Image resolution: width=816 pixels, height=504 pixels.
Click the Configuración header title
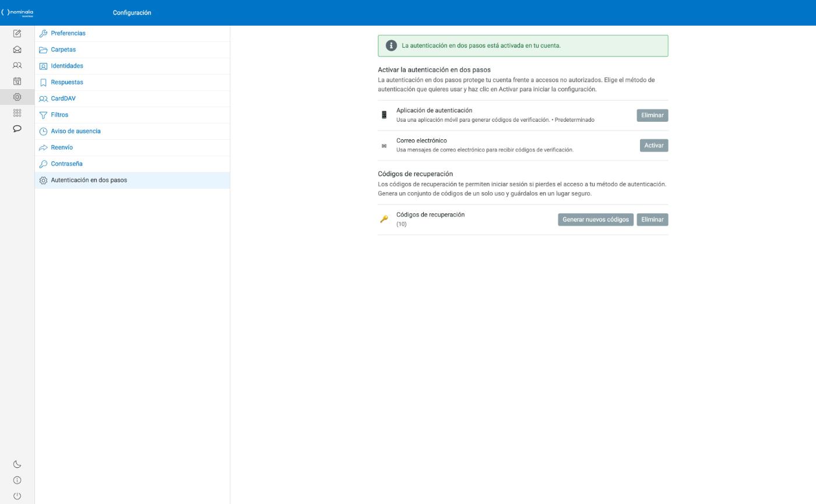tap(132, 13)
